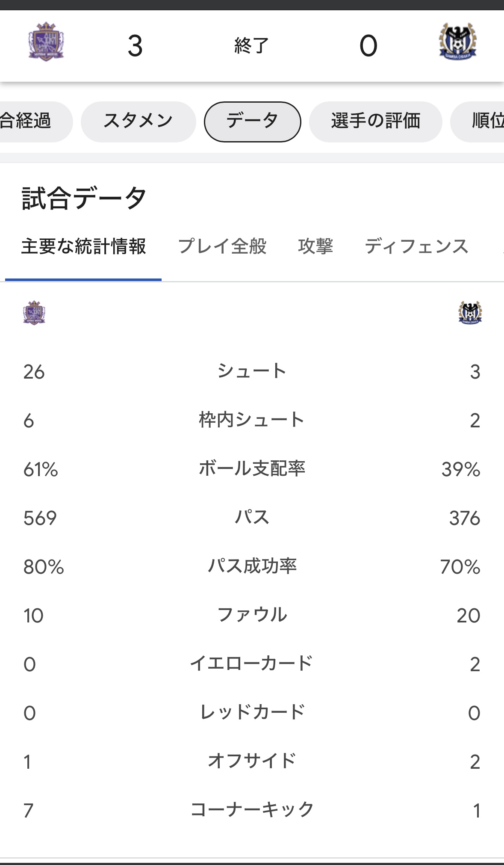Switch to the 主要な統計情報 tab

coord(83,247)
